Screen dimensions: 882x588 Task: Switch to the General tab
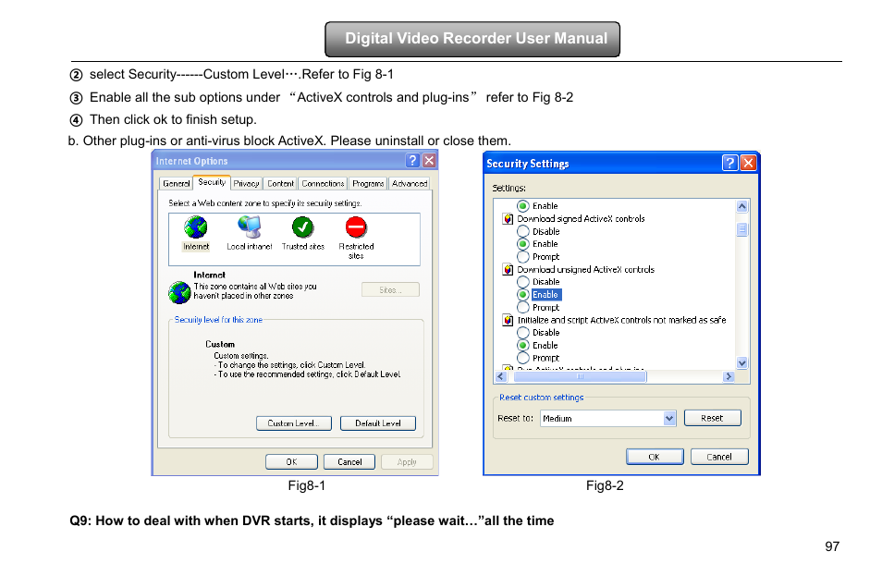(176, 183)
